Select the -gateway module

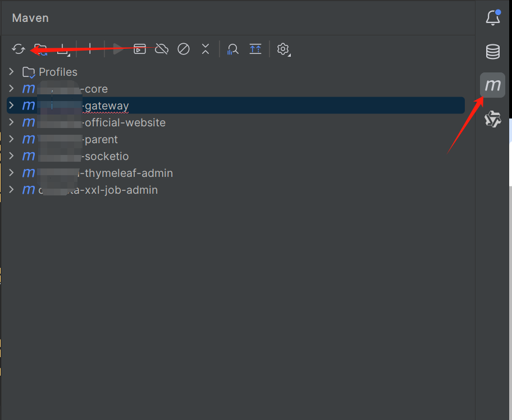[x=106, y=106]
